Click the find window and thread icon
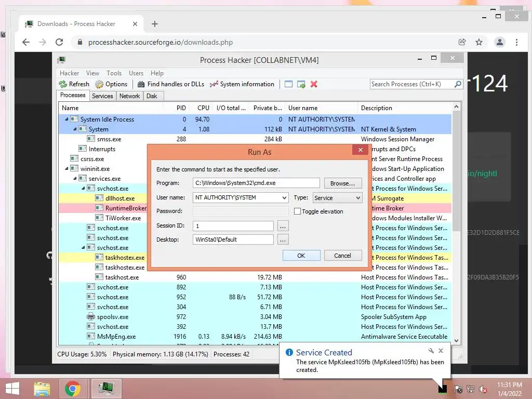The image size is (532, 399). pos(301,84)
